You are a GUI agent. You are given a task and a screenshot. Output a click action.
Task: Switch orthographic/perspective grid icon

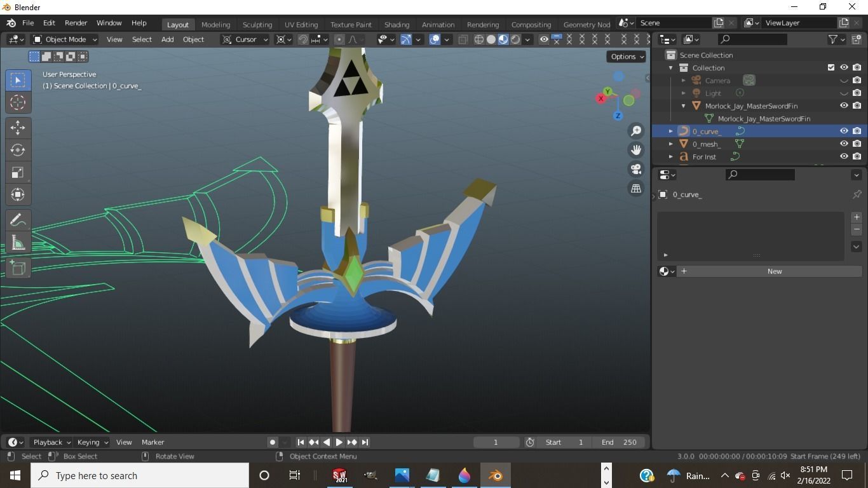coord(636,188)
